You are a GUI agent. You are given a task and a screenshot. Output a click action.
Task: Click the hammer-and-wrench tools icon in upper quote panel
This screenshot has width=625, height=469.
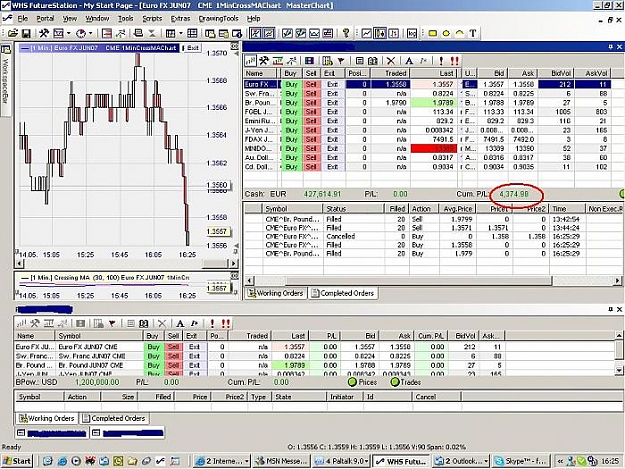pyautogui.click(x=263, y=61)
